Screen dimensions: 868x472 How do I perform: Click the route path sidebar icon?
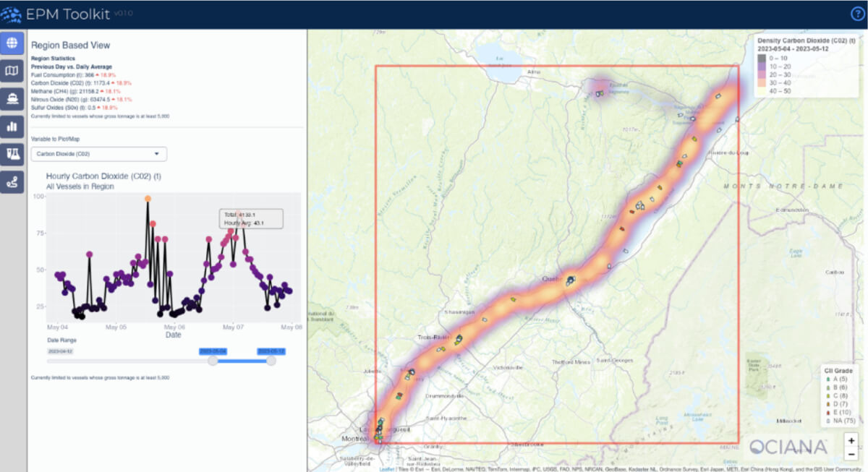[12, 182]
